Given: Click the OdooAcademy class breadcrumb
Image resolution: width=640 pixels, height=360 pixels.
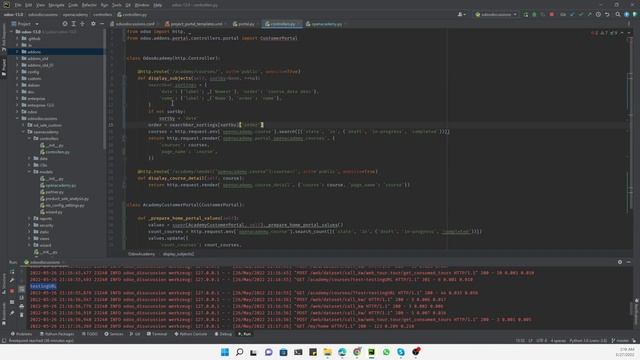Looking at the screenshot, I should [141, 254].
